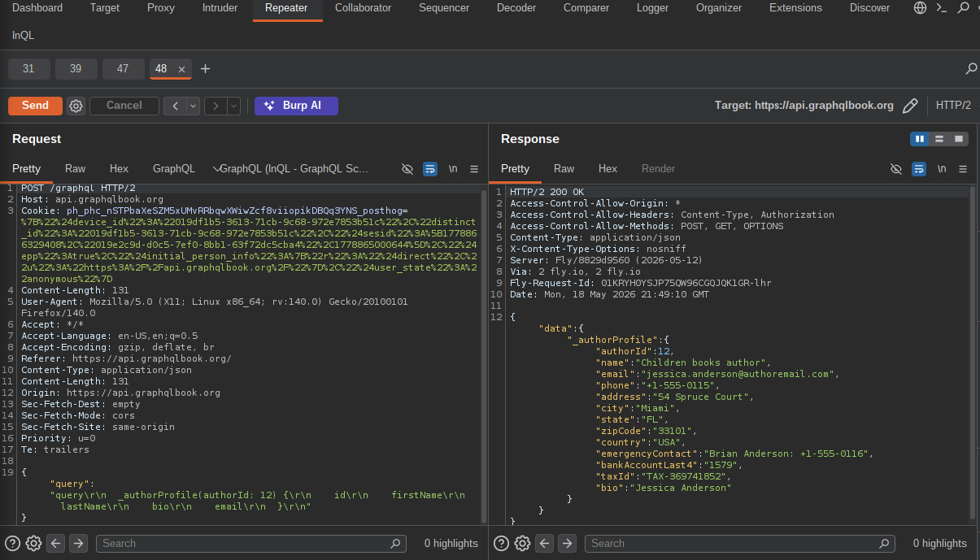Toggle line wrap in Response panel
Screen dimensions: 980x560
[x=919, y=169]
